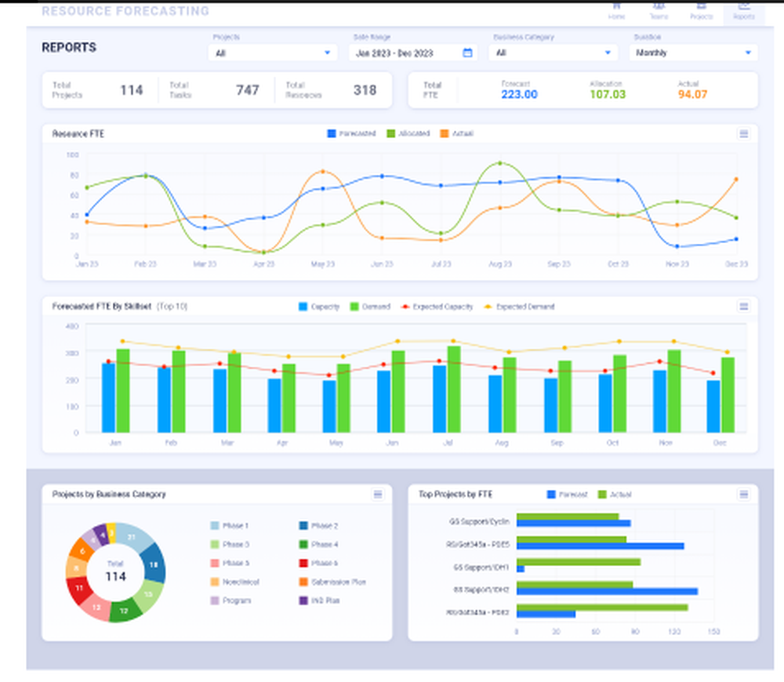Click the dark green donut segment labeled 12
The width and height of the screenshot is (784, 682).
tap(124, 611)
